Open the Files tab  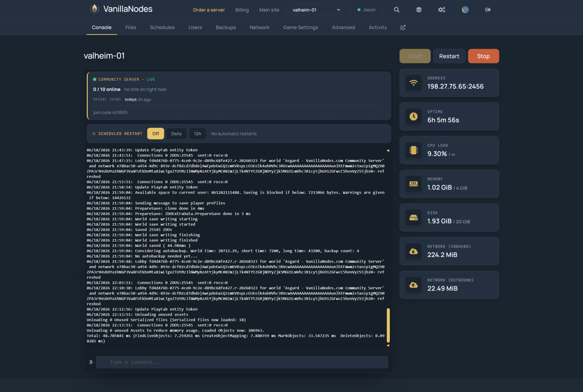(x=131, y=27)
